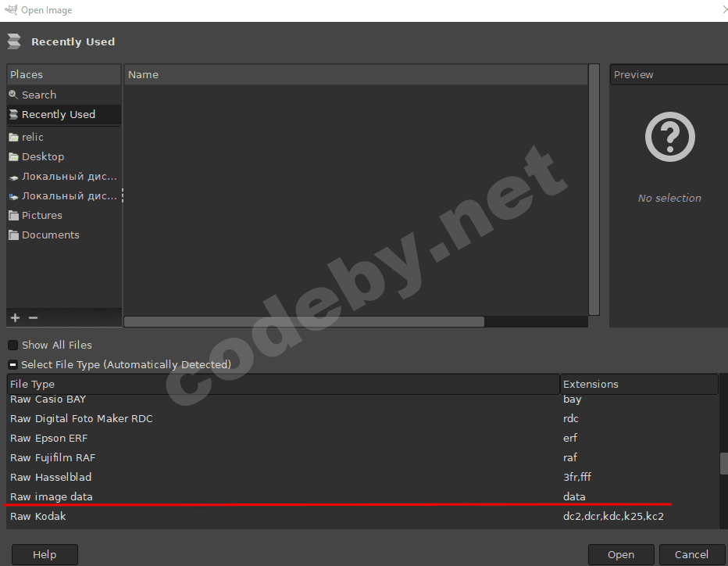
Task: Select Raw image data file type
Action: 362,496
